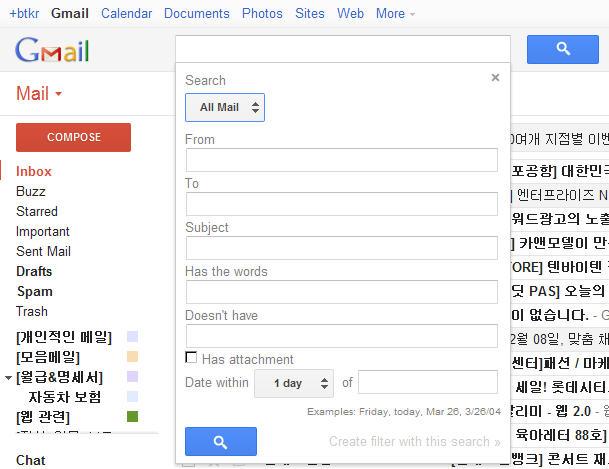609x469 pixels.
Task: Open Sites in top navigation
Action: (310, 14)
